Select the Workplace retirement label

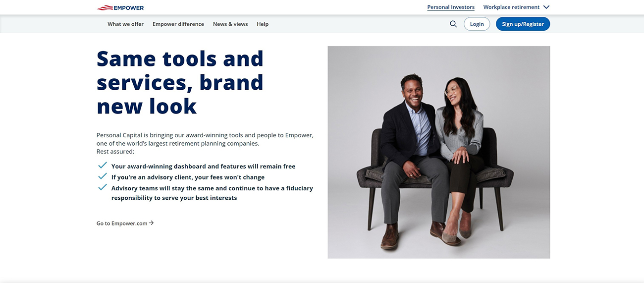tap(511, 7)
